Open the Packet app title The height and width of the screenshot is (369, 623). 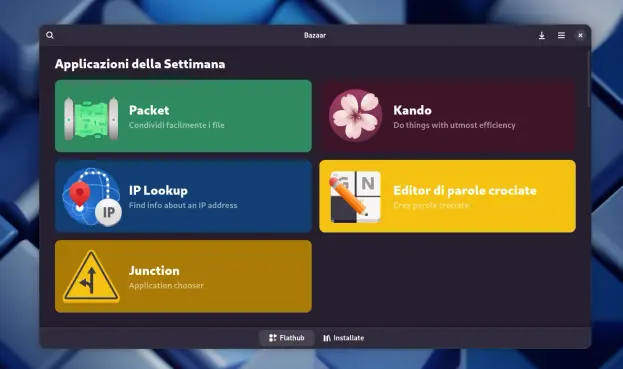click(149, 110)
